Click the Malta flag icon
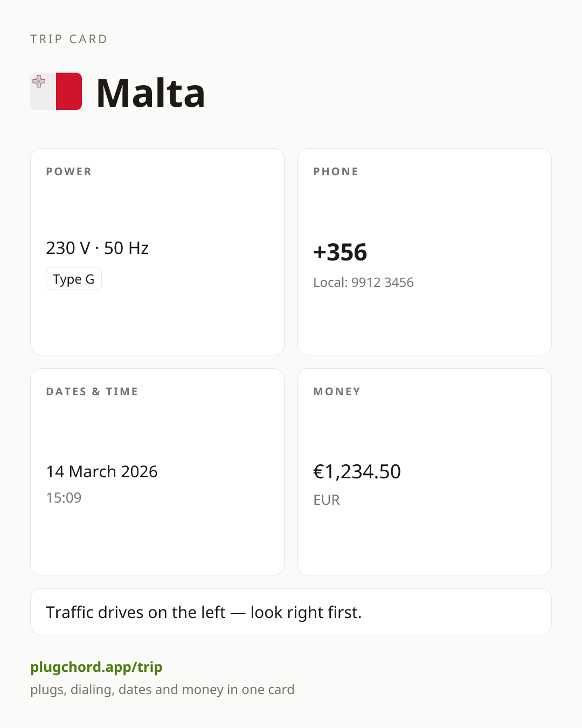 coord(56,92)
